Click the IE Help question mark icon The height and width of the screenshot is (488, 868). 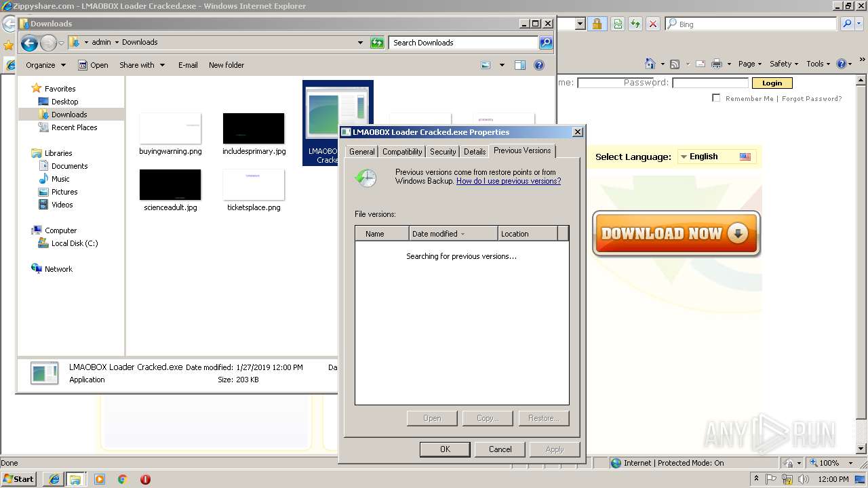point(842,64)
